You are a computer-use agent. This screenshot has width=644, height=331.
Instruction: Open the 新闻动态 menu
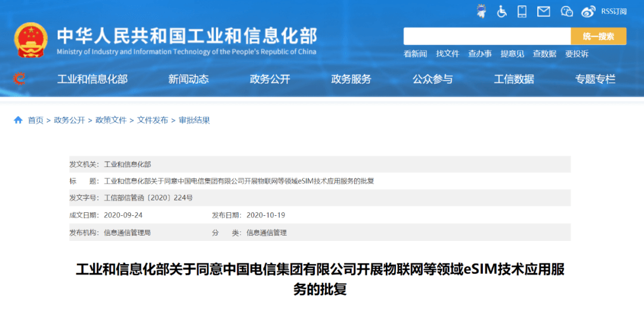pos(188,79)
